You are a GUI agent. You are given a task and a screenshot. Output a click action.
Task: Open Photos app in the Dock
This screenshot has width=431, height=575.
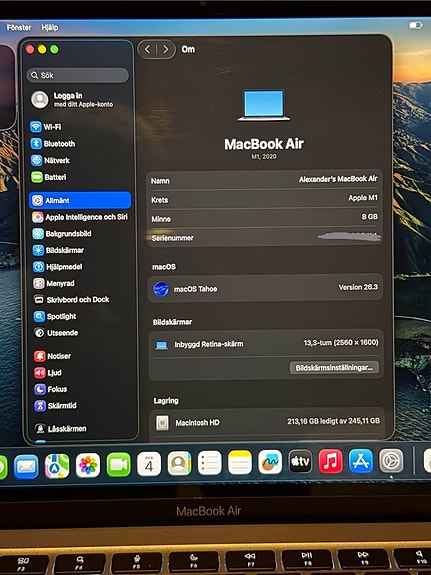click(x=88, y=465)
